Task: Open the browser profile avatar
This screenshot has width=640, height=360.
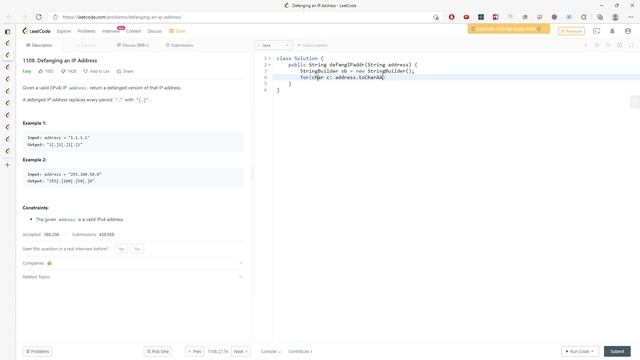Action: [x=615, y=17]
